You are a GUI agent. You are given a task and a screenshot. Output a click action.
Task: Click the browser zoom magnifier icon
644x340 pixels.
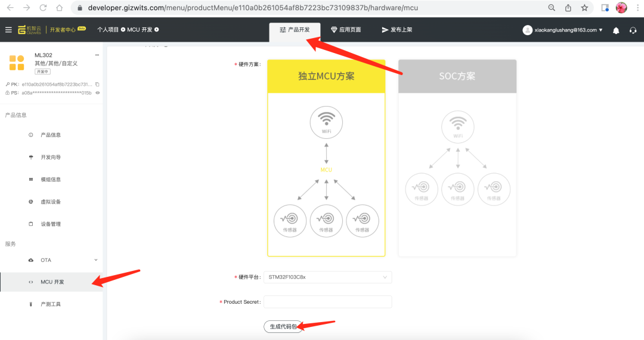[x=552, y=7]
